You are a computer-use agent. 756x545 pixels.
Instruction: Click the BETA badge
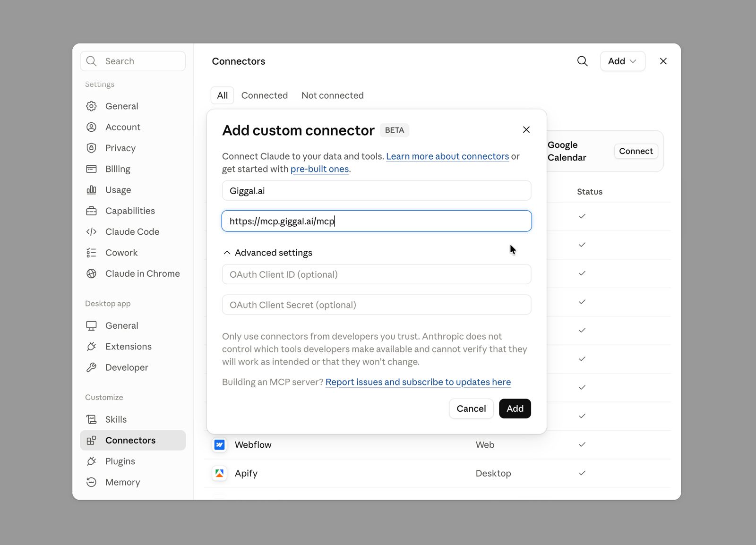[395, 130]
